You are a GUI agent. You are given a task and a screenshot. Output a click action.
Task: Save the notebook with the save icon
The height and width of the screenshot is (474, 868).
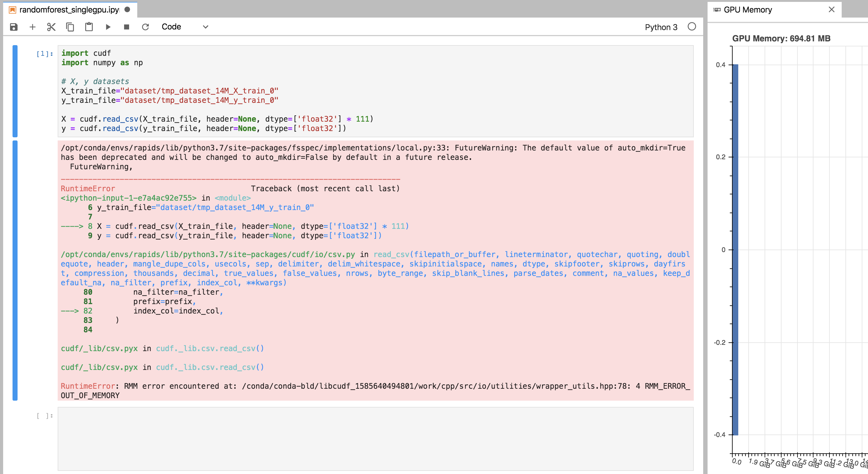click(13, 27)
